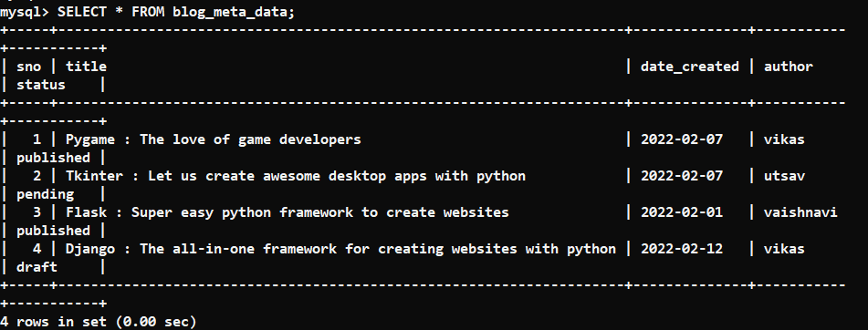Screen dimensions: 868x330
Task: Click the author 'utsav'
Action: pyautogui.click(x=784, y=176)
